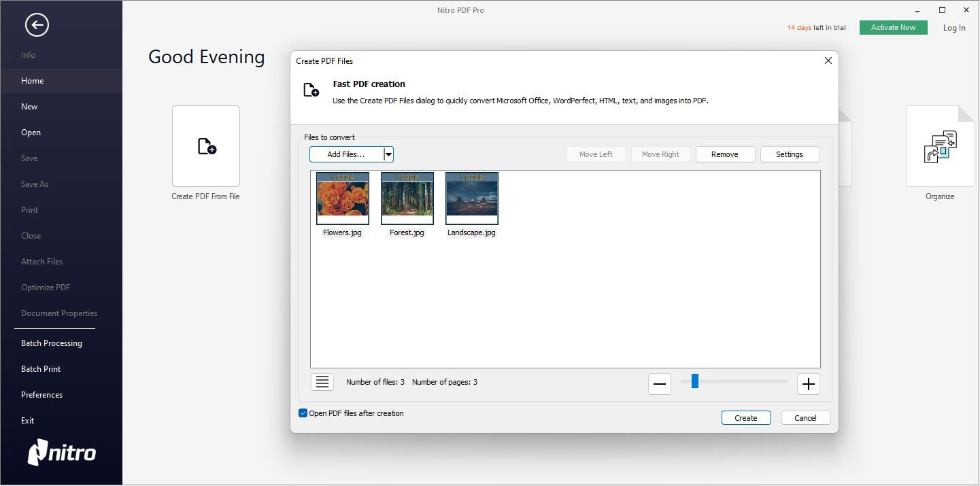Select the Landscape.jpg thumbnail
980x486 pixels.
click(471, 198)
